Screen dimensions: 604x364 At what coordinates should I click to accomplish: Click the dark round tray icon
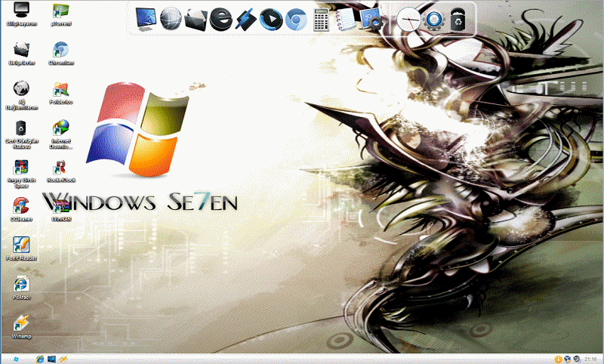(577, 359)
